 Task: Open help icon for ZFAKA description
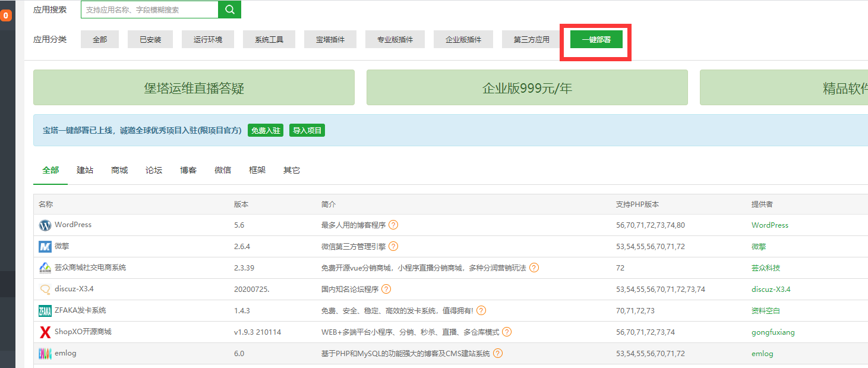pos(481,311)
